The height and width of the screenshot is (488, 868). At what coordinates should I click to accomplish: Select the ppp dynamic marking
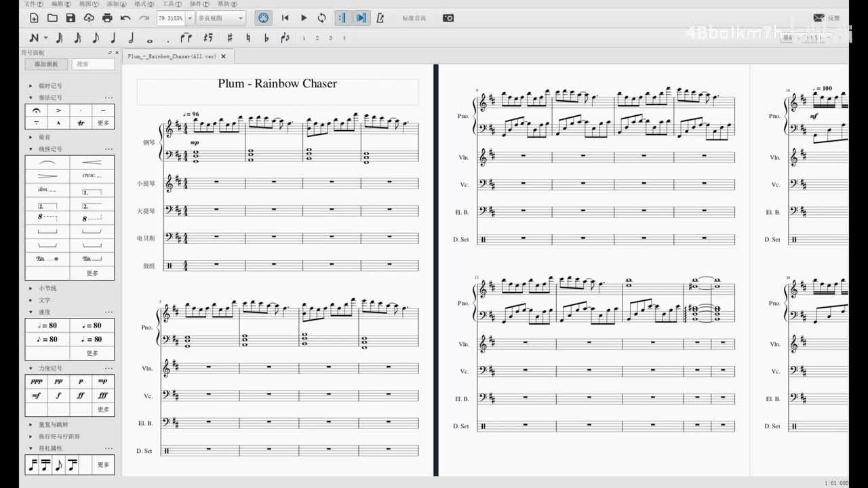(x=37, y=382)
